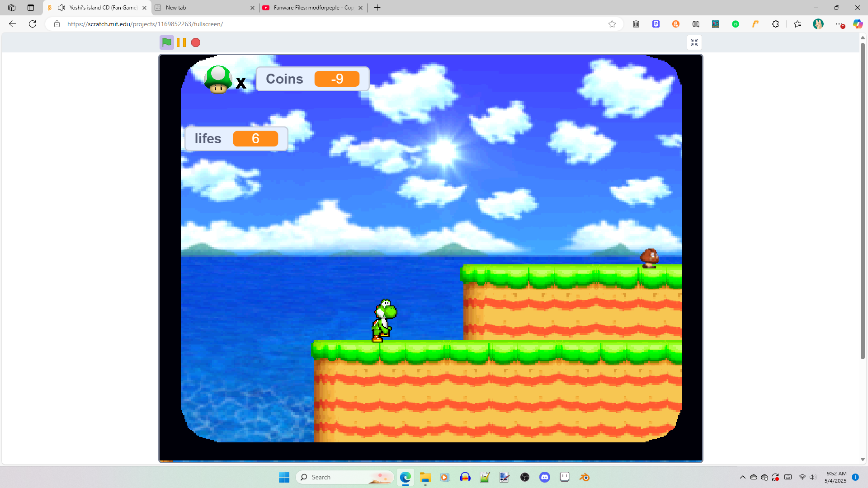The height and width of the screenshot is (488, 868).
Task: Open workspaces icon in title bar
Action: point(12,8)
